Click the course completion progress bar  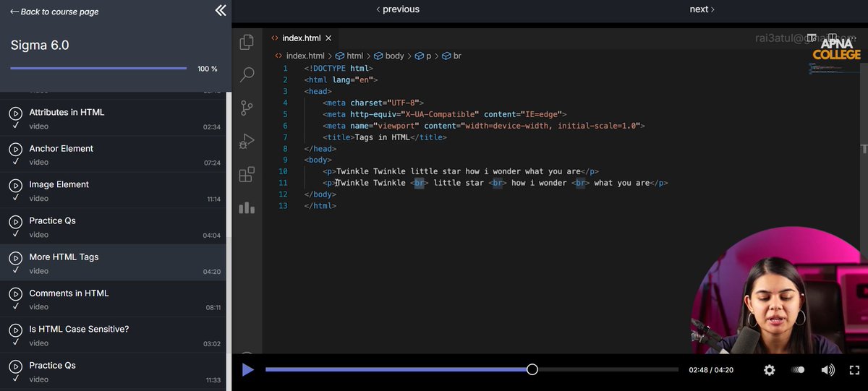tap(98, 69)
